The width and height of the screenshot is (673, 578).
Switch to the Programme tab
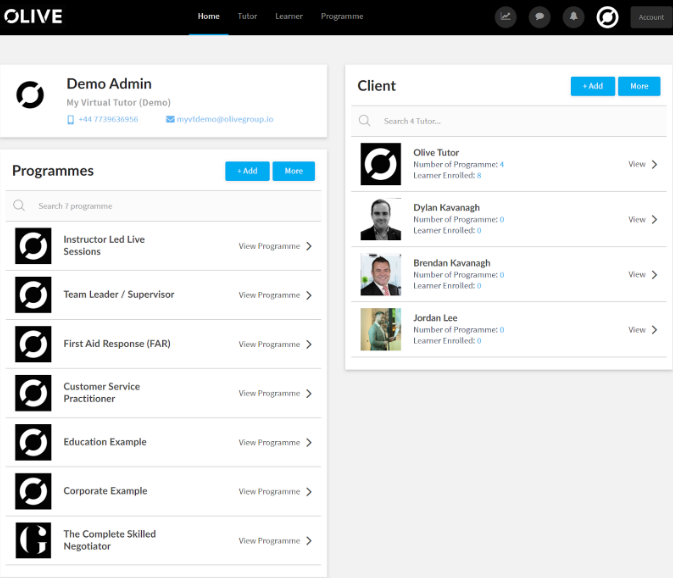pyautogui.click(x=342, y=16)
